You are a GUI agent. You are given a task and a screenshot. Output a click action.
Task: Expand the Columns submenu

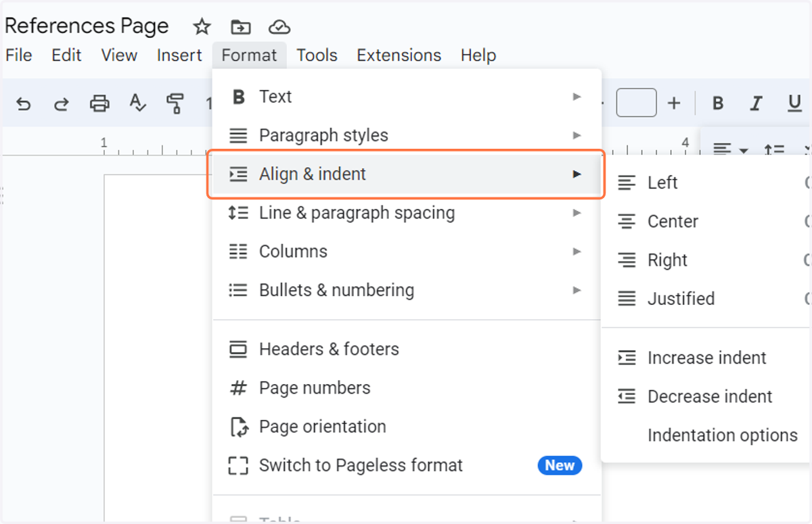407,252
